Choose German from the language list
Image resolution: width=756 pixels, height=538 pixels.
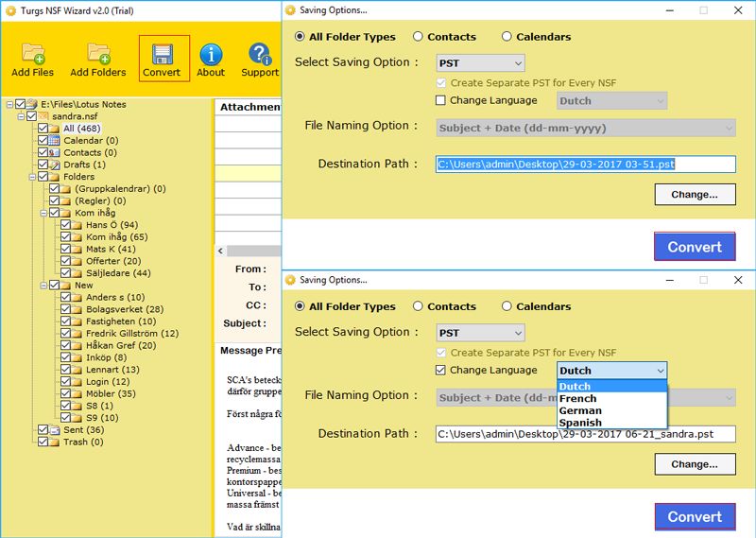click(611, 410)
